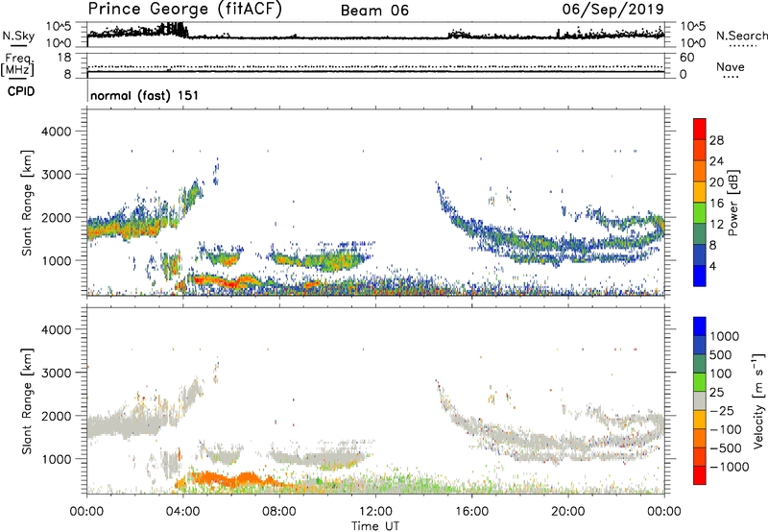Click the 'Slant Range [km]' label of the power panel
Viewport: 768px width, 532px height.
pos(27,203)
